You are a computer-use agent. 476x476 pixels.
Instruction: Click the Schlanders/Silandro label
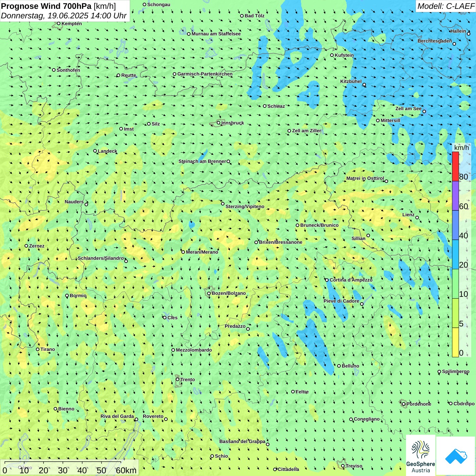[x=101, y=258]
